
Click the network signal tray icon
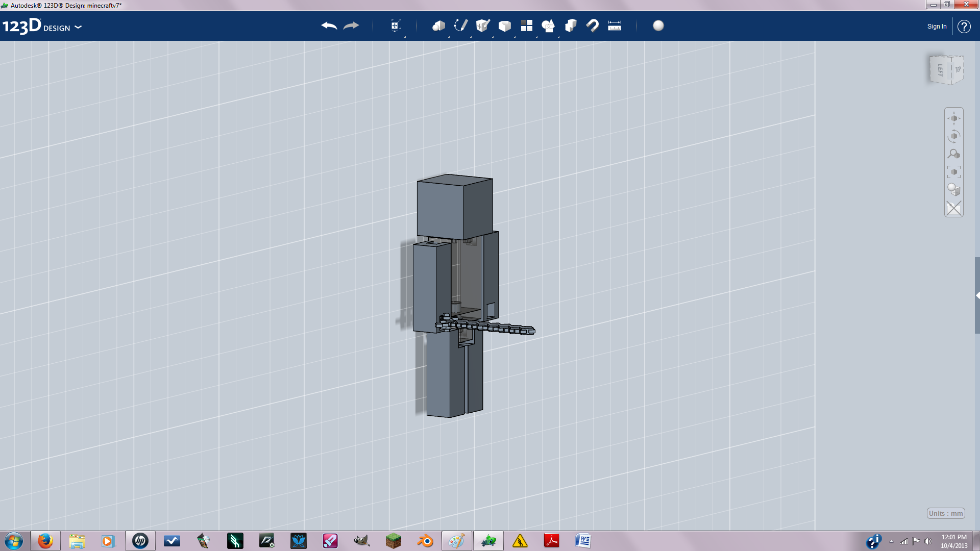click(904, 541)
